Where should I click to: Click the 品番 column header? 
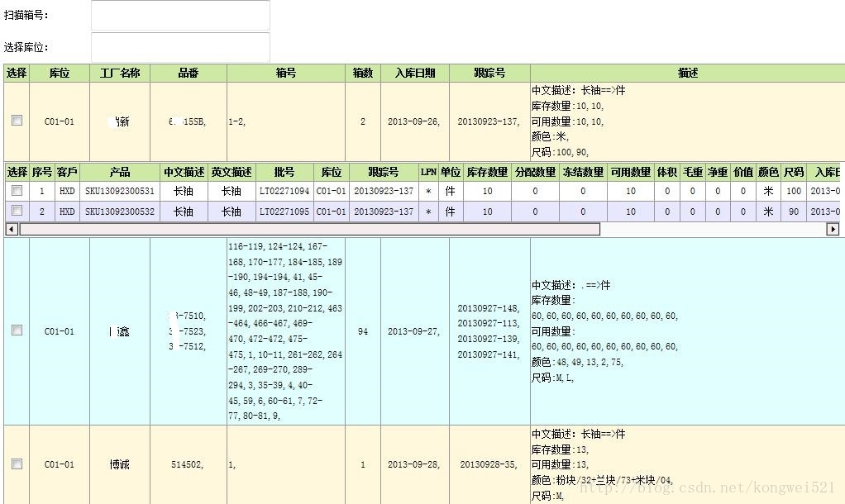189,74
